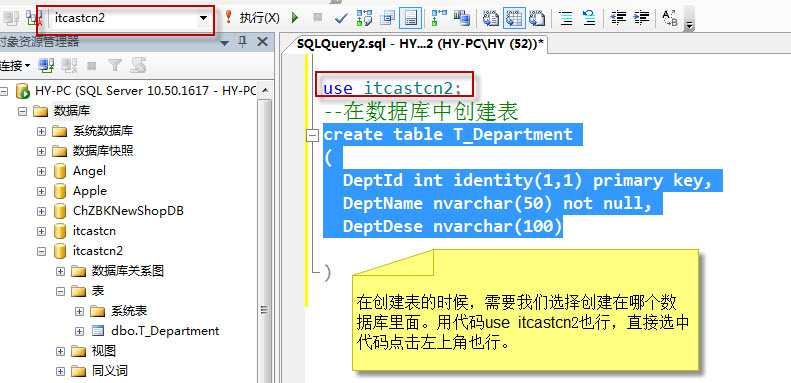Collapse the 数据库 folder
This screenshot has width=791, height=383.
coord(22,111)
